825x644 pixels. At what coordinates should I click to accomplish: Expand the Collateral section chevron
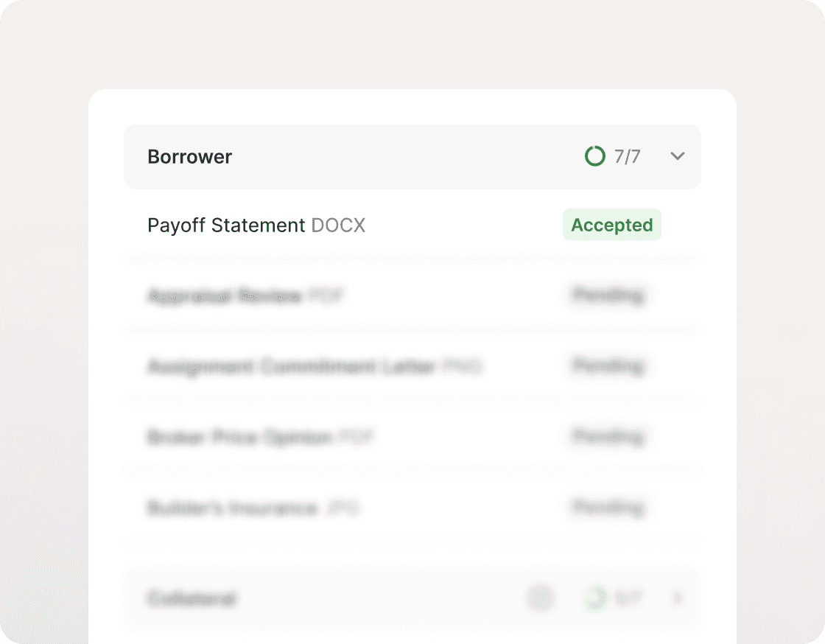678,598
